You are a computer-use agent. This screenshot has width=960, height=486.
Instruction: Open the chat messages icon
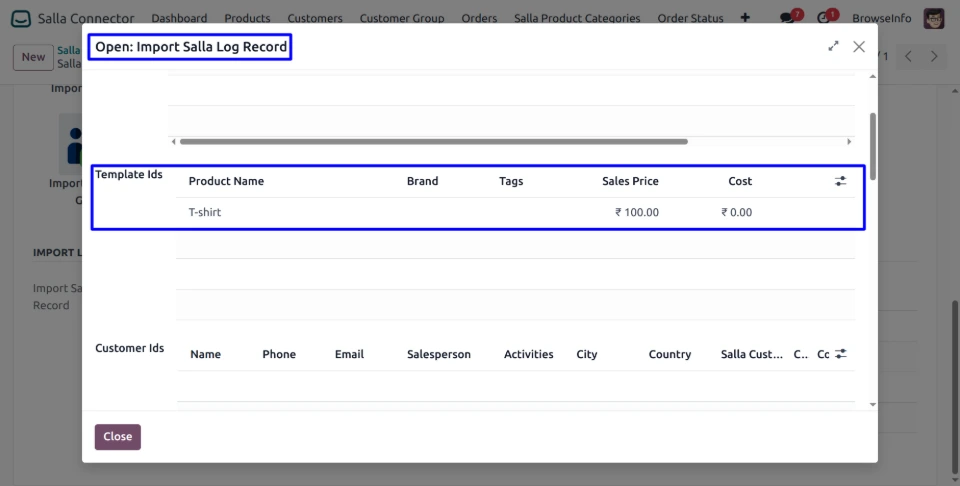[787, 18]
